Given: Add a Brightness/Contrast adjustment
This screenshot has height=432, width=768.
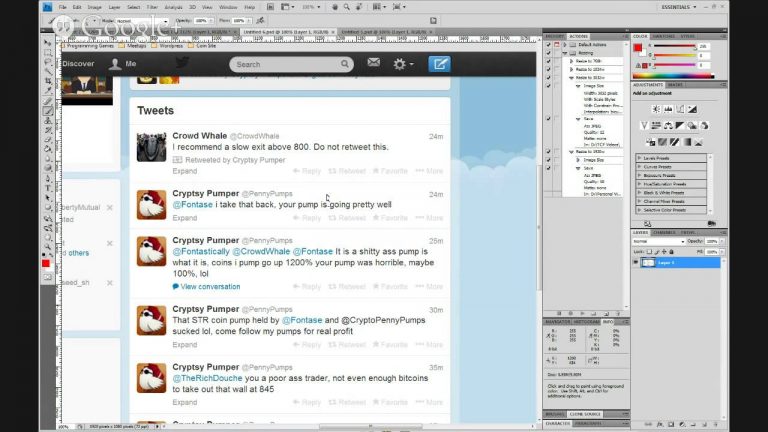Looking at the screenshot, I should coord(656,109).
